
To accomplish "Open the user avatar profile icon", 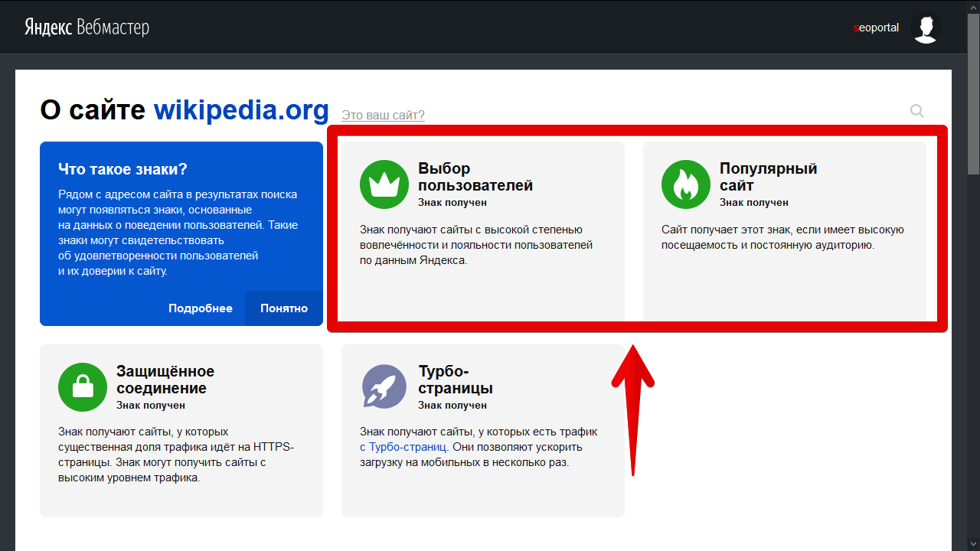I will (926, 28).
